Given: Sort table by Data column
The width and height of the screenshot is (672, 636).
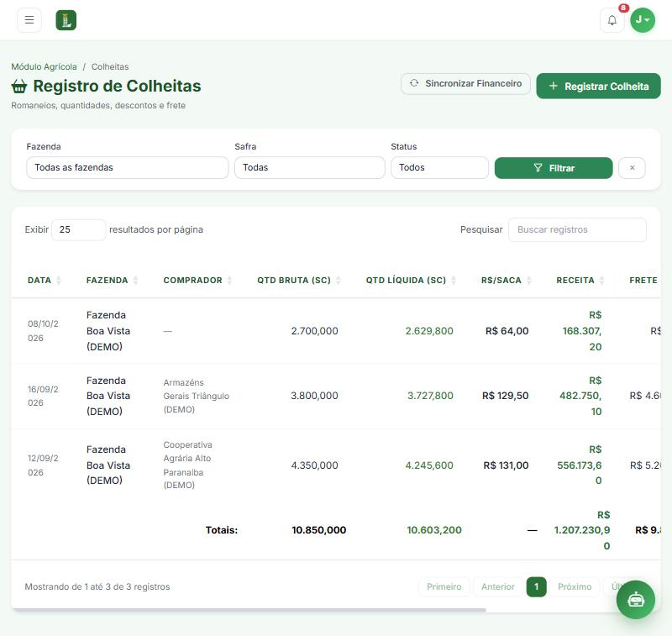Looking at the screenshot, I should (x=45, y=281).
